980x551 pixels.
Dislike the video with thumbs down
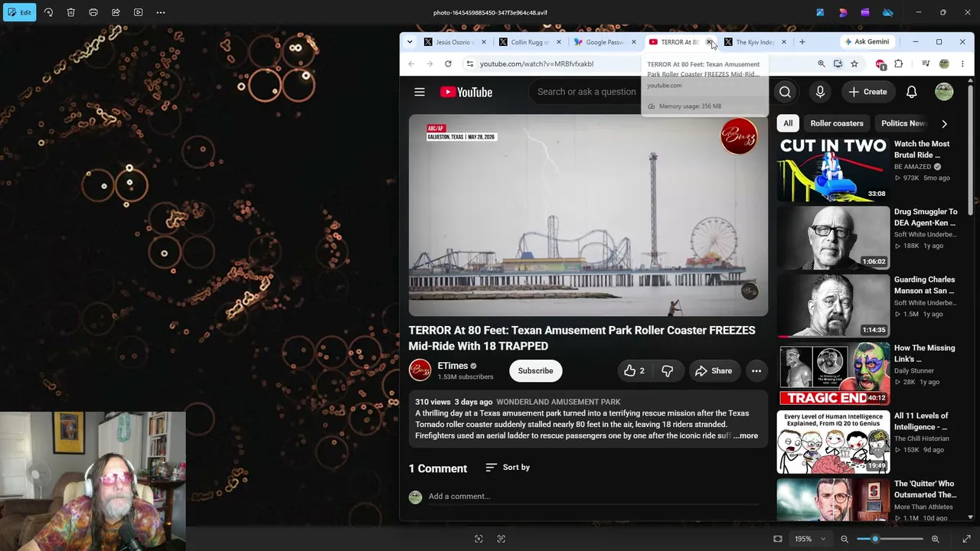click(667, 371)
